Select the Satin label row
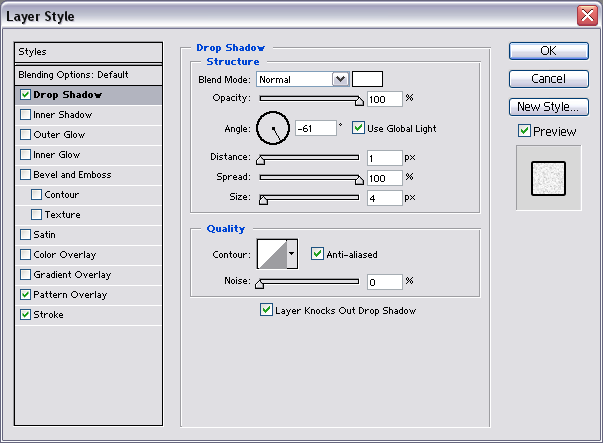The width and height of the screenshot is (603, 443). coord(88,235)
